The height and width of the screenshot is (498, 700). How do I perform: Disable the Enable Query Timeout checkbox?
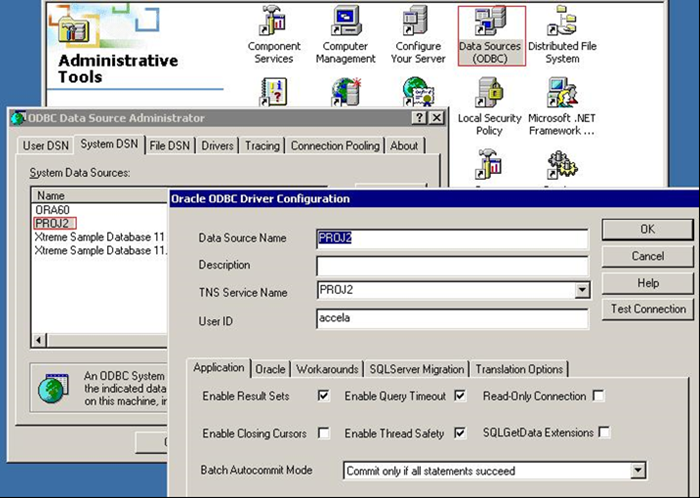[460, 396]
